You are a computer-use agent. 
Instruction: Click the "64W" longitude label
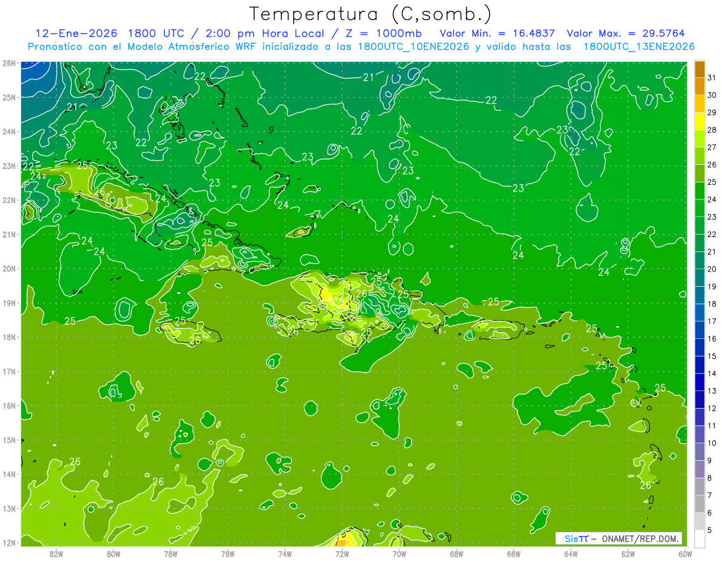coord(571,553)
